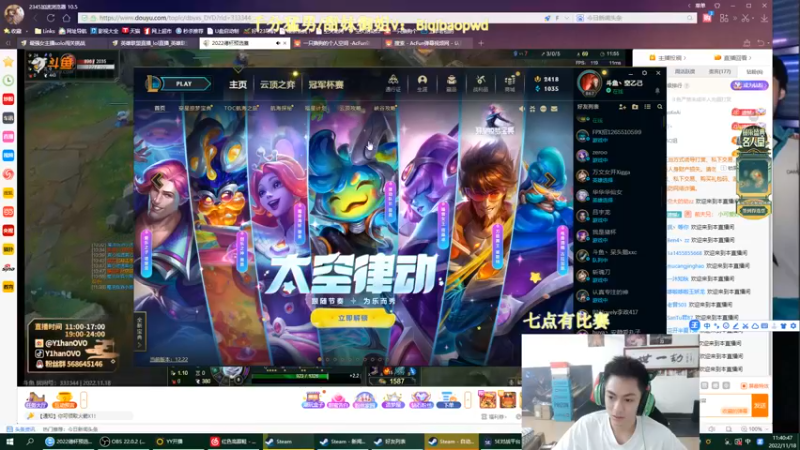Image resolution: width=800 pixels, height=450 pixels.
Task: Search friends with the magnifier icon
Action: pos(660,107)
